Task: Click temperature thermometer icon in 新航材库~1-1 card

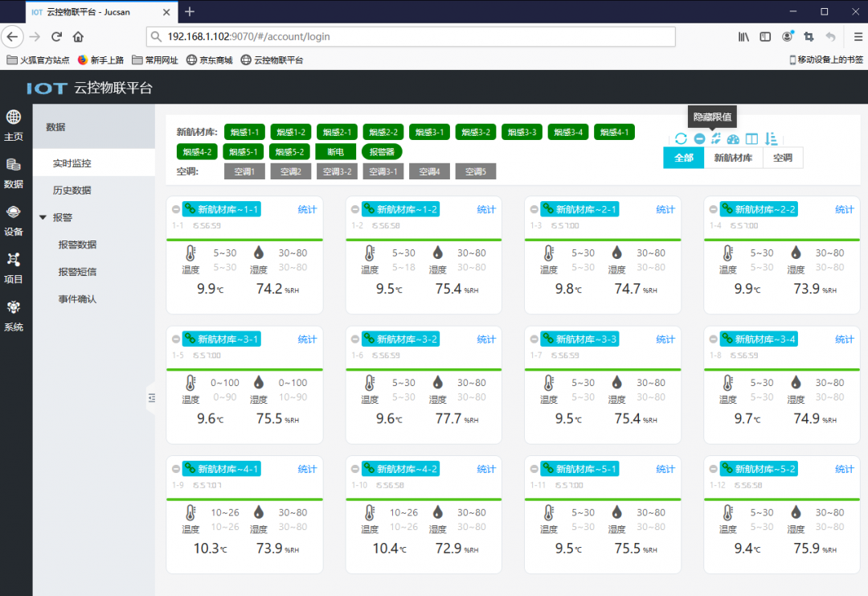Action: click(x=190, y=253)
